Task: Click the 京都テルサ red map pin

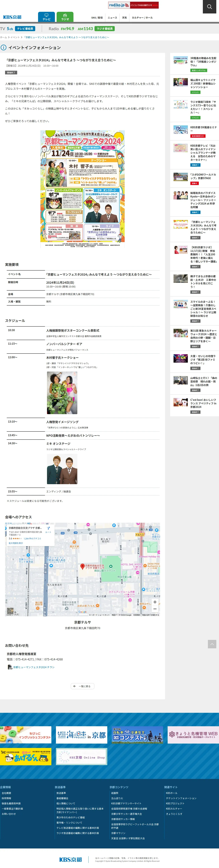Action: (x=82, y=566)
